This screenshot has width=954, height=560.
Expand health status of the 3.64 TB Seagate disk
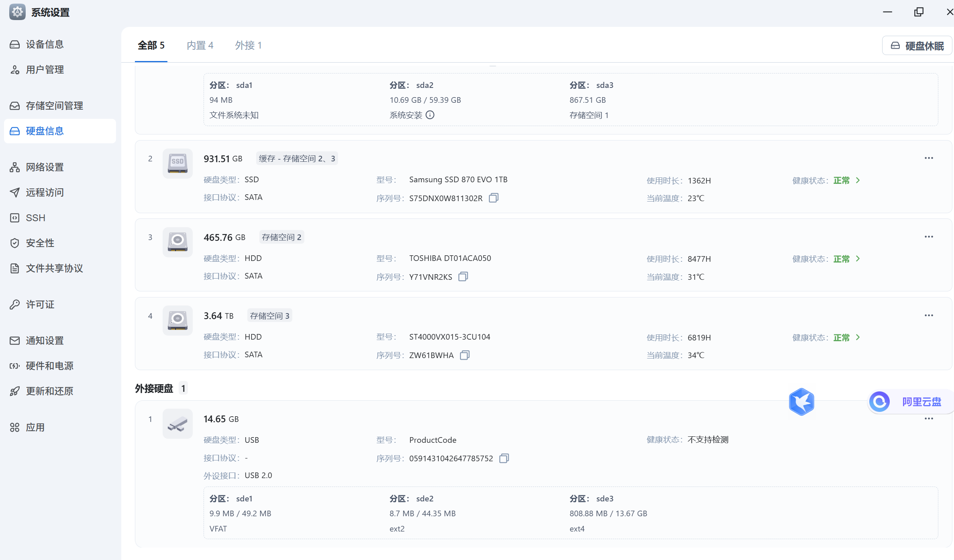click(x=858, y=337)
